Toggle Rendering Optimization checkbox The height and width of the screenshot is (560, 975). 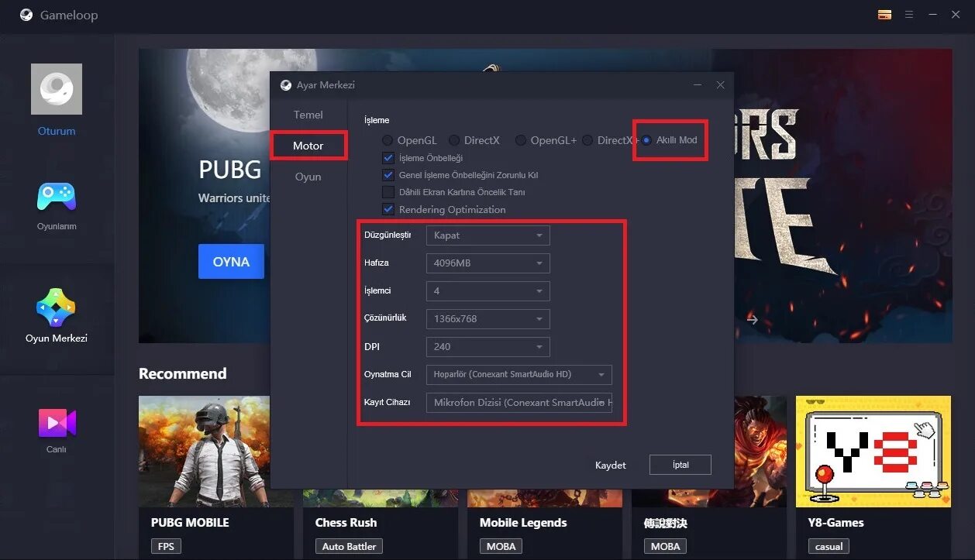(388, 209)
